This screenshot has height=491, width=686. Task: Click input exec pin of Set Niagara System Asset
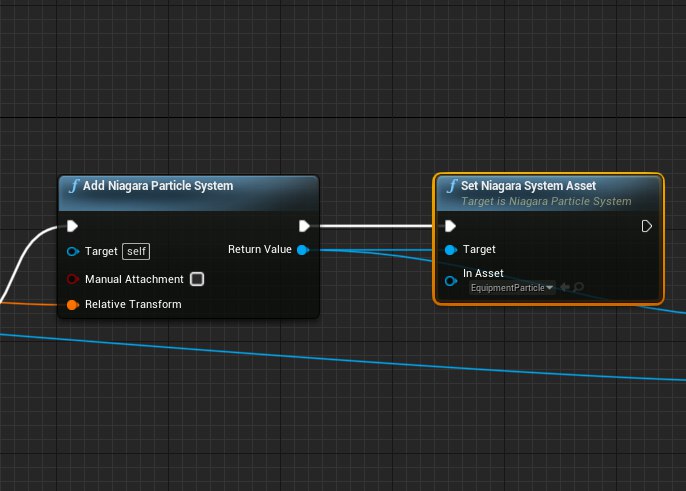450,226
